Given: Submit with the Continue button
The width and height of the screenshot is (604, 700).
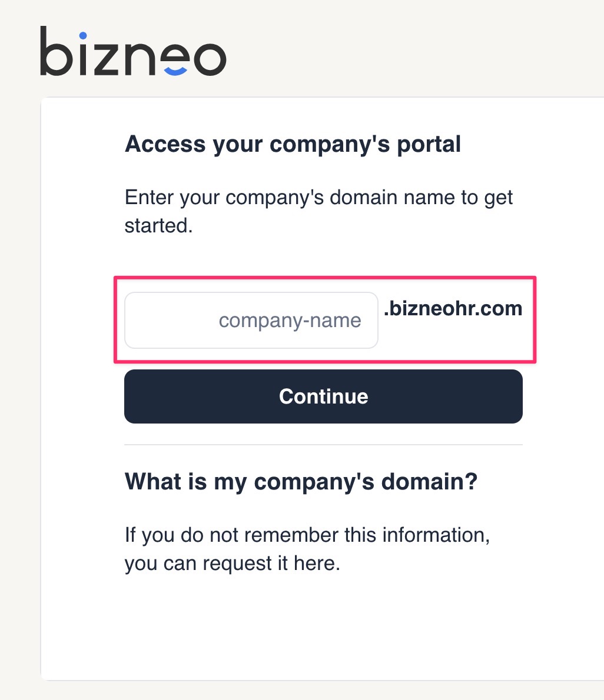Looking at the screenshot, I should [323, 396].
